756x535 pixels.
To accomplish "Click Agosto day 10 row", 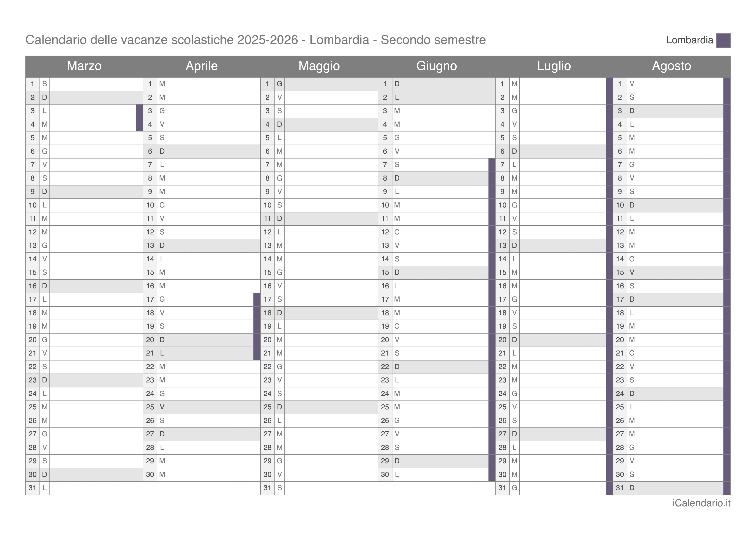I will coord(672,205).
